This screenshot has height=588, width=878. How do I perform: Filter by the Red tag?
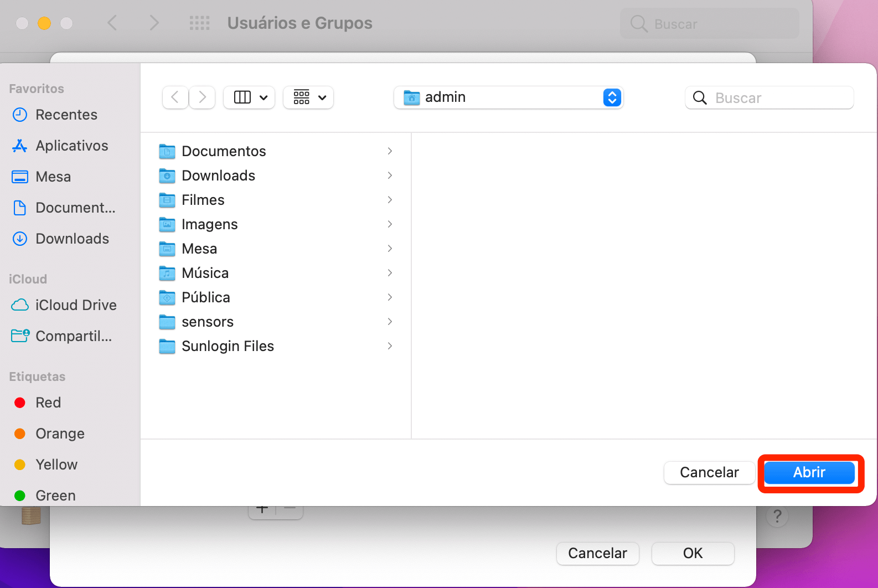[48, 403]
